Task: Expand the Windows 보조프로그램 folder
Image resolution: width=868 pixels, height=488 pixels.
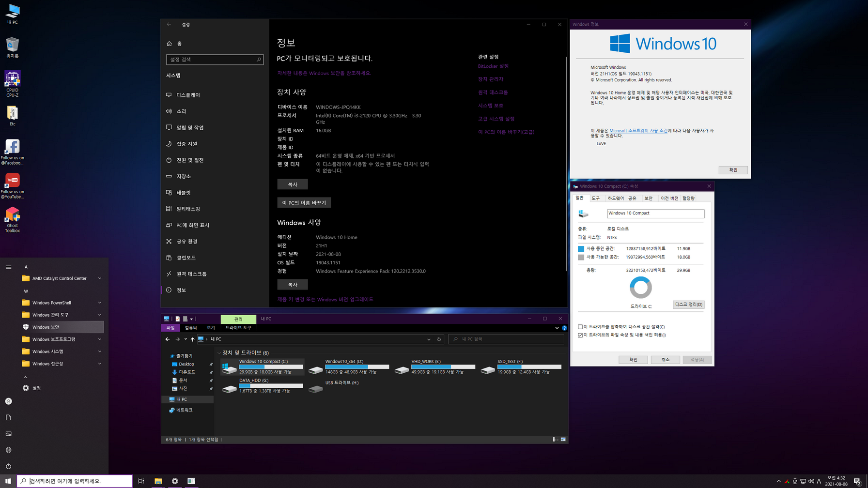Action: point(62,339)
